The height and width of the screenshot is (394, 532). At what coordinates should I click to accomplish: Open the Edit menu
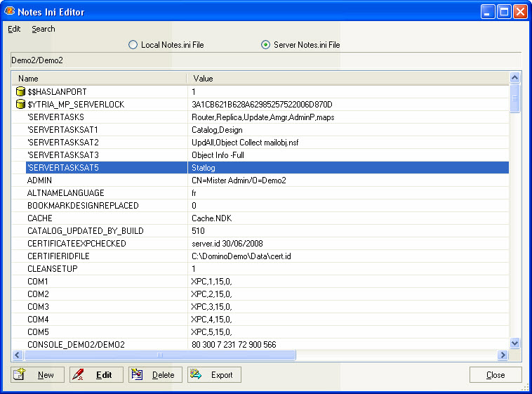pyautogui.click(x=14, y=29)
